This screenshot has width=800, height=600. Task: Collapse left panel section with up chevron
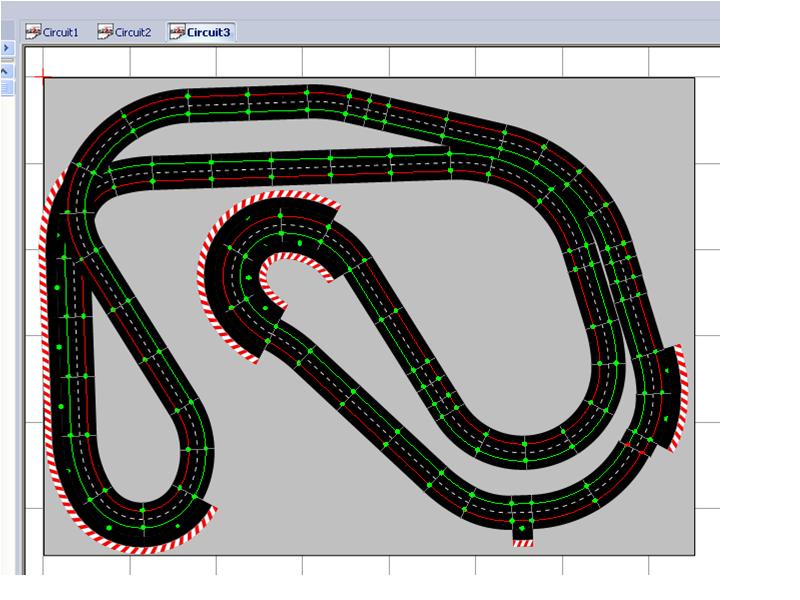6,72
